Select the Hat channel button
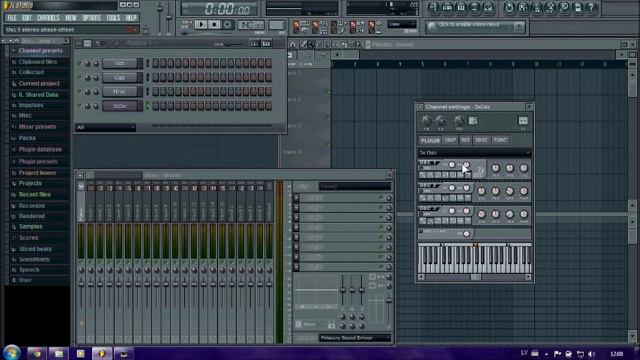This screenshot has height=360, width=640. pos(120,92)
